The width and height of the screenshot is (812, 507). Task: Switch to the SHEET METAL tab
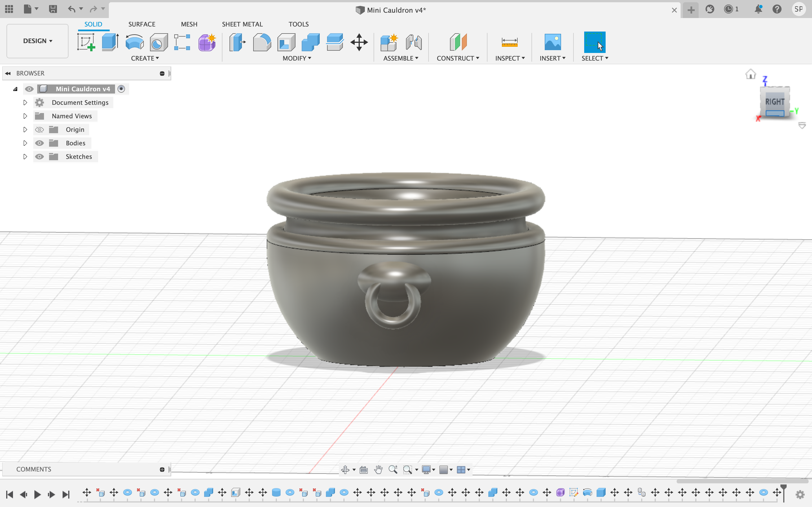pos(242,24)
